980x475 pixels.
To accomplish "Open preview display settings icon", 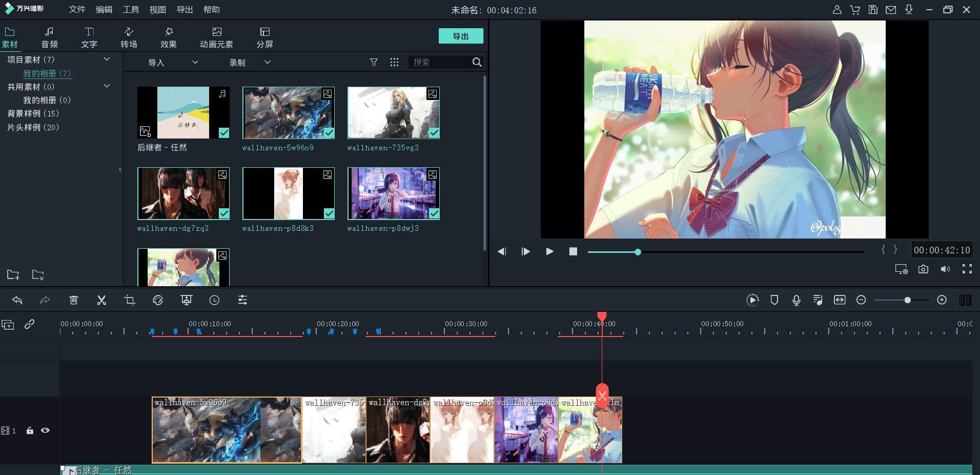I will pyautogui.click(x=901, y=269).
